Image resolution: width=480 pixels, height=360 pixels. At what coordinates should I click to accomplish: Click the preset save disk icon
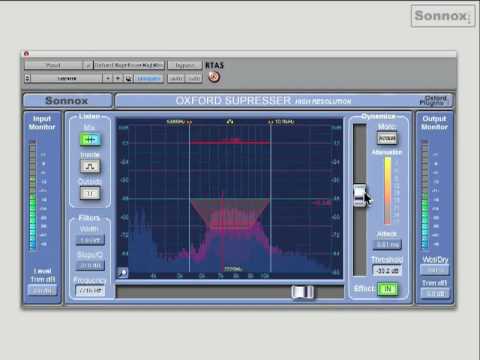(128, 78)
